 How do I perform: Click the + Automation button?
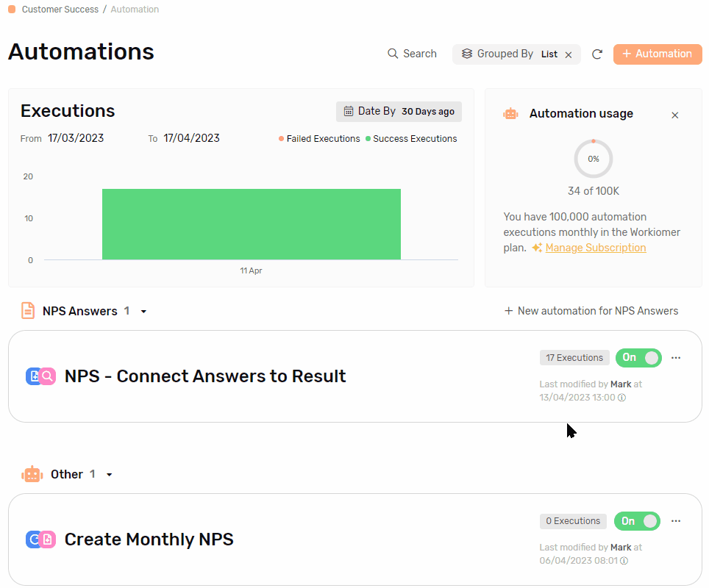[x=658, y=54]
